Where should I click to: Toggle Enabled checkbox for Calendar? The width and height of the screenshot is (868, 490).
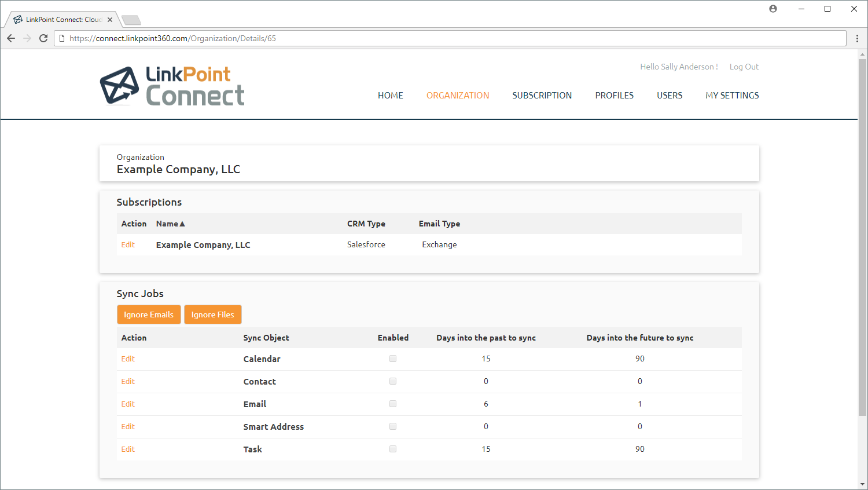click(393, 359)
